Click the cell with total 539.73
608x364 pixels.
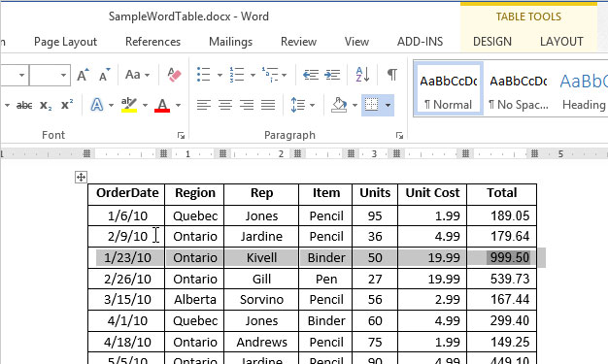point(502,279)
